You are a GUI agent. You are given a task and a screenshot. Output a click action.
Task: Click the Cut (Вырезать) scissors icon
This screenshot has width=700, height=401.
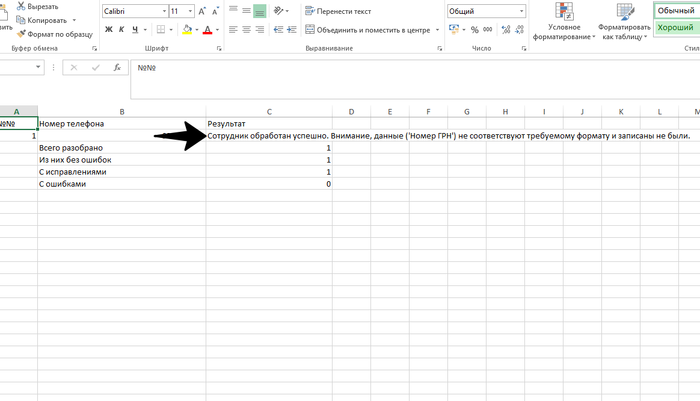click(x=19, y=6)
